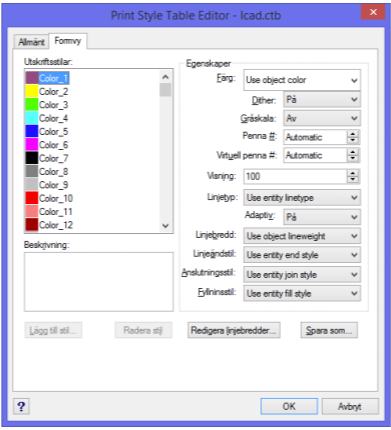Cancel with the Avbryt button
Screen dimensions: 391x430
click(x=350, y=406)
